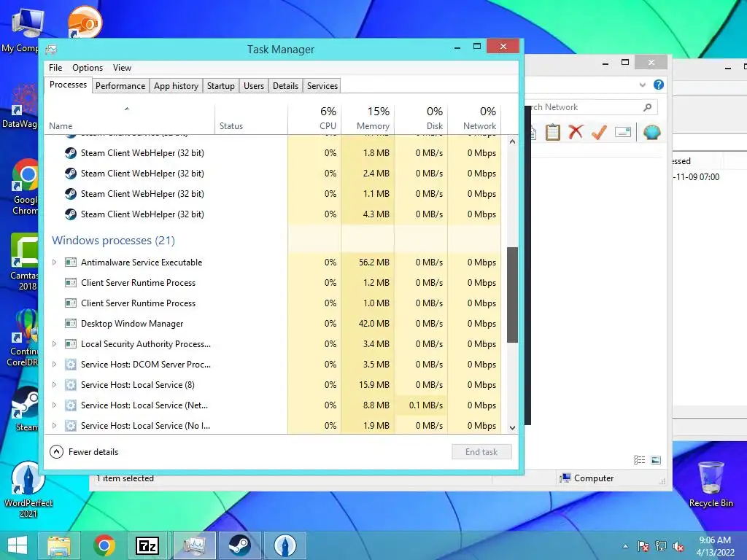Expand Service Host: Local Service (No I...)
Screen dimensions: 747x560
54,426
